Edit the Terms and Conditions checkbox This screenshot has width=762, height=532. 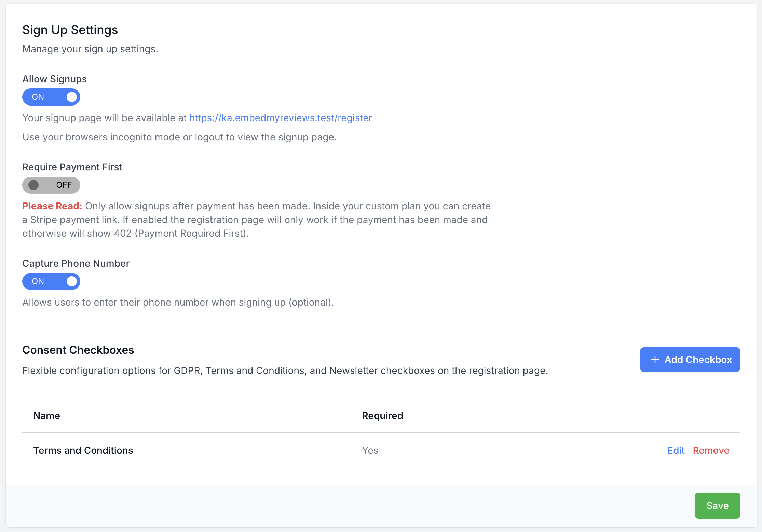tap(676, 450)
